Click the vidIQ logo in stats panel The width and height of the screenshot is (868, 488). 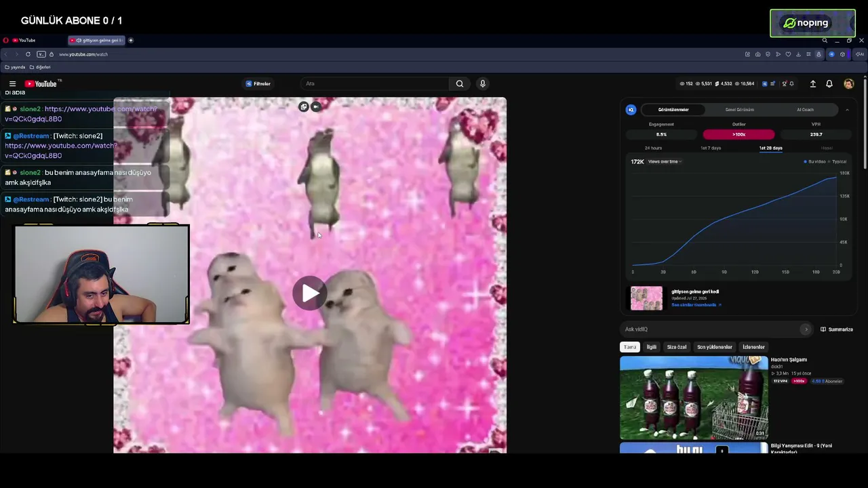pos(631,109)
